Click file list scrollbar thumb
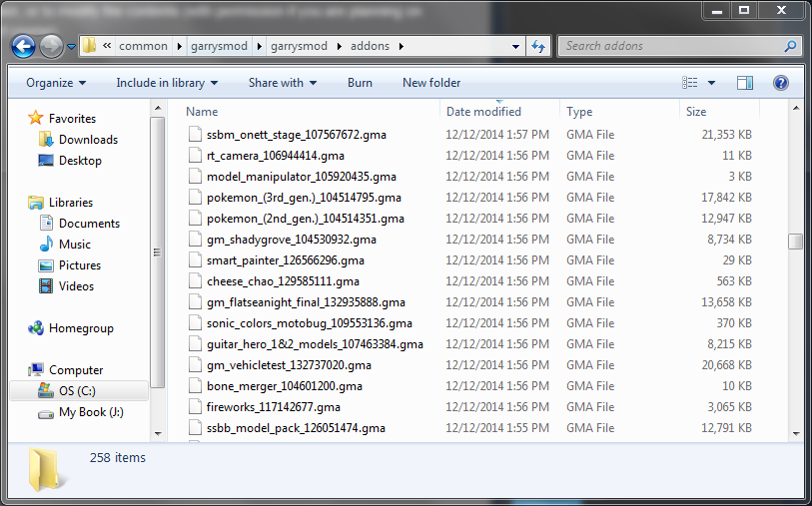Image resolution: width=812 pixels, height=506 pixels. (796, 242)
